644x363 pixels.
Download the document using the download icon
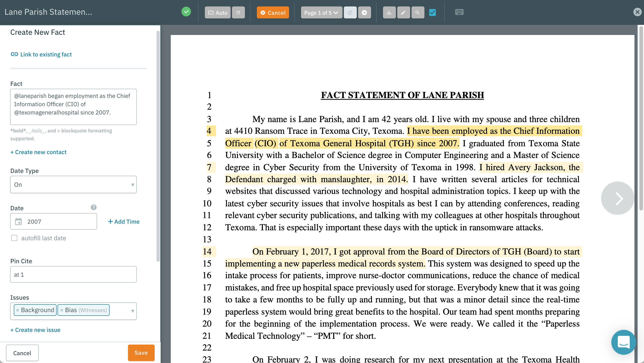coord(389,12)
